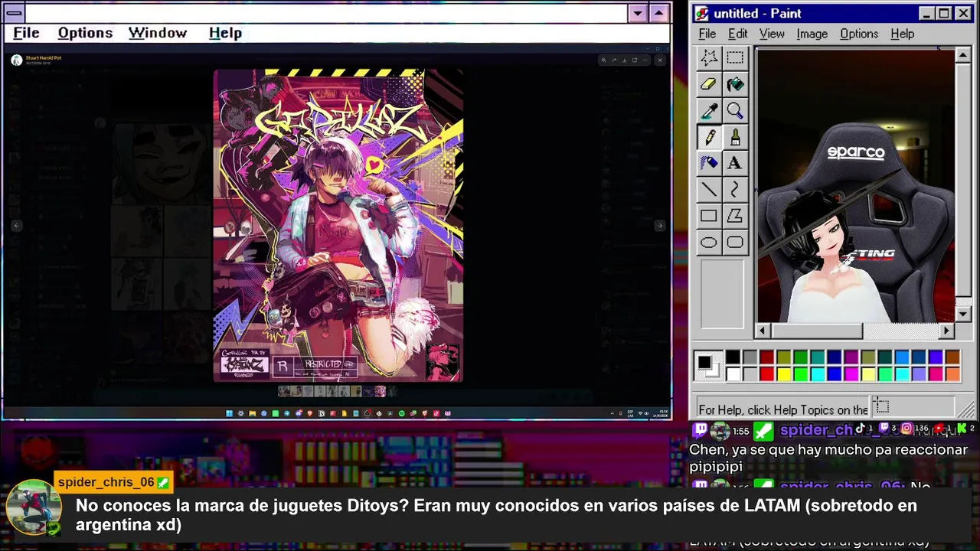Open the Window menu in left window
The width and height of the screenshot is (980, 551).
pos(158,33)
